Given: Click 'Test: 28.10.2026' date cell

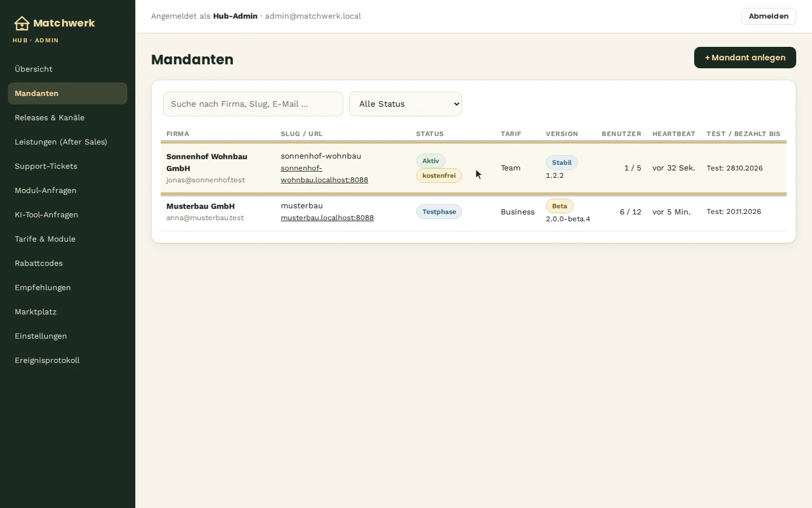Looking at the screenshot, I should (735, 168).
